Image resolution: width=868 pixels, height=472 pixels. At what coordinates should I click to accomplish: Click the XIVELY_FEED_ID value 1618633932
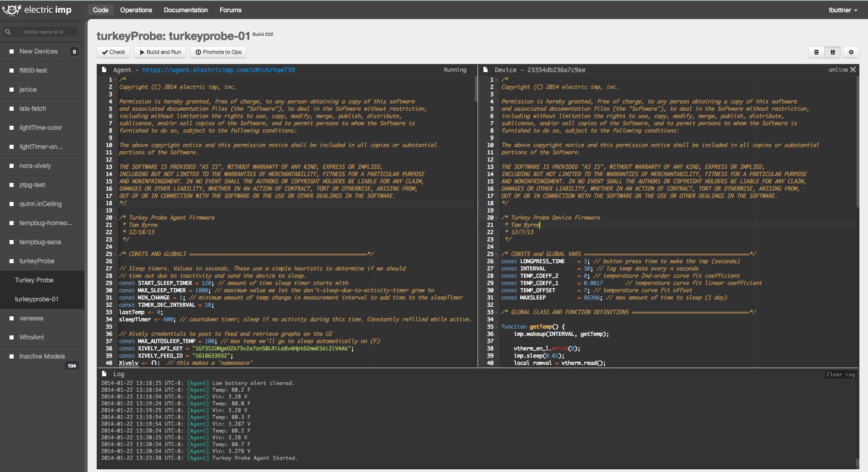212,356
